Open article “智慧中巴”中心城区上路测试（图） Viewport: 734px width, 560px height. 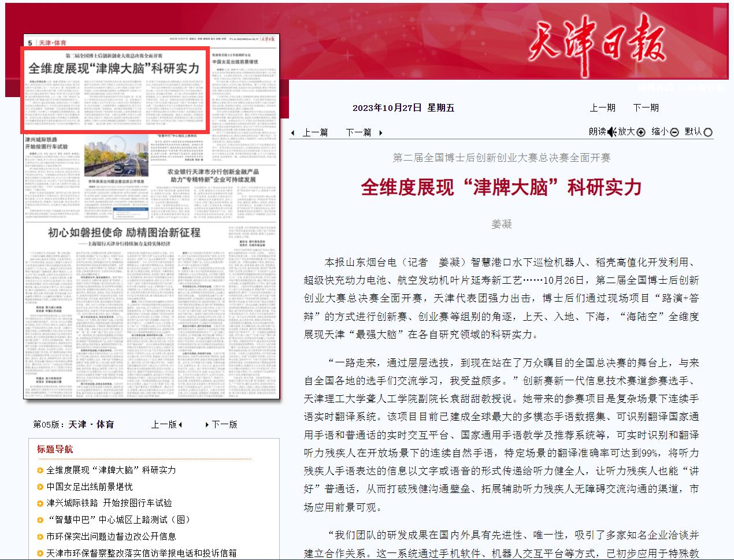coord(118,520)
